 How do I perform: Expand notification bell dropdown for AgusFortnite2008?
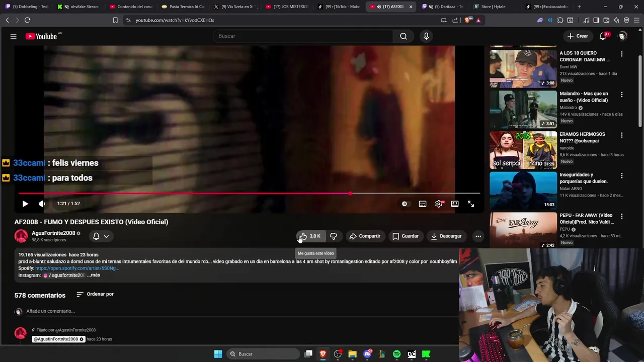click(101, 236)
